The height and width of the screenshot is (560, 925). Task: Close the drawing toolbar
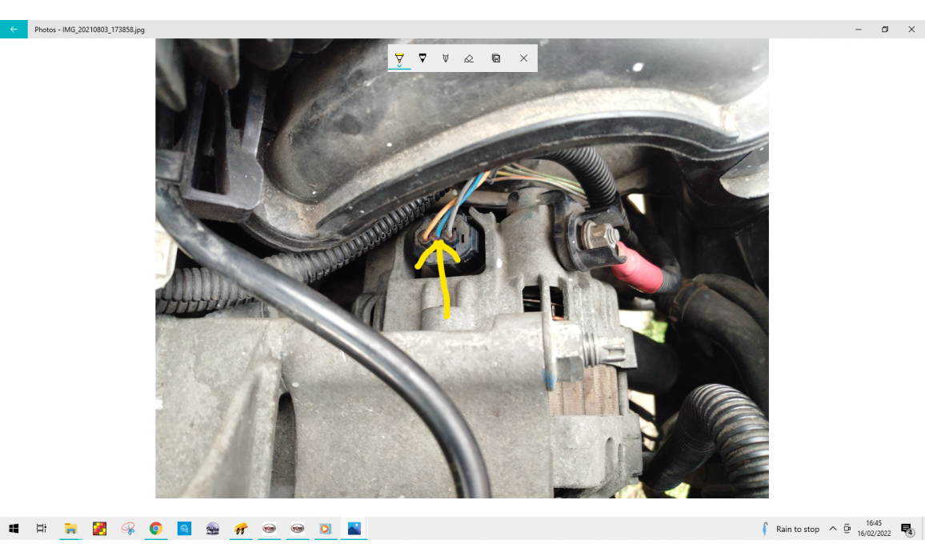point(523,58)
